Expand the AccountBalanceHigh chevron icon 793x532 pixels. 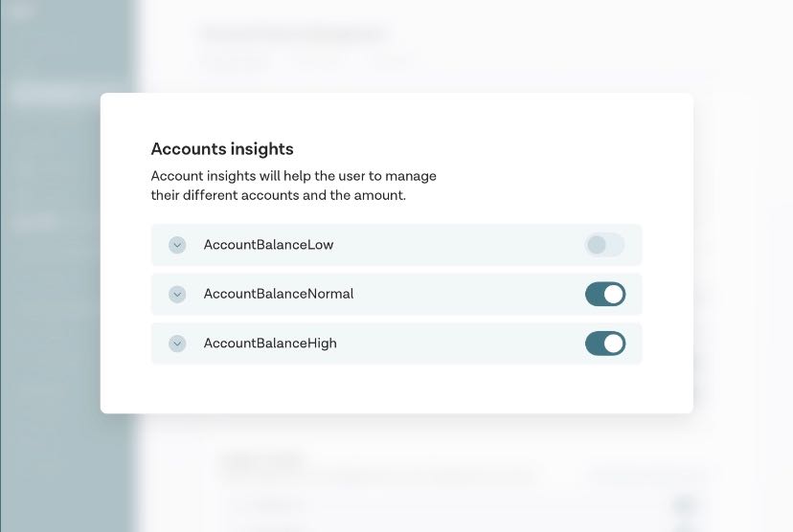pyautogui.click(x=177, y=344)
